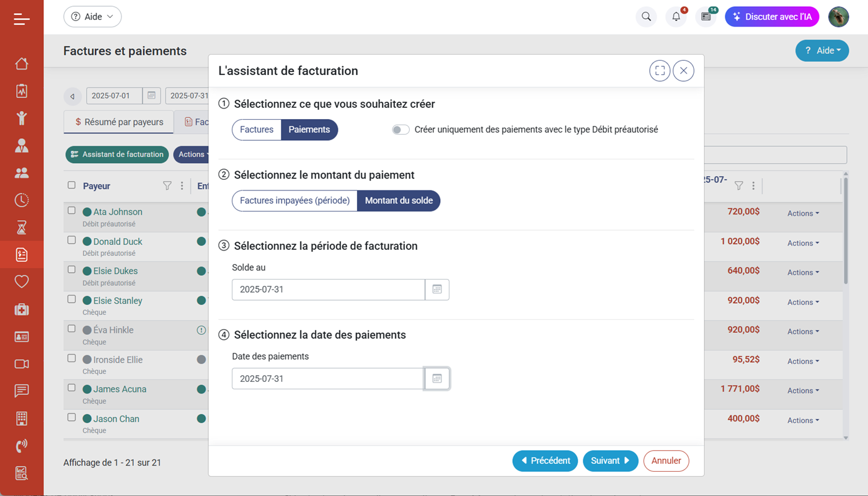Open the user avatar menu
Image resolution: width=868 pixels, height=496 pixels.
pyautogui.click(x=839, y=17)
